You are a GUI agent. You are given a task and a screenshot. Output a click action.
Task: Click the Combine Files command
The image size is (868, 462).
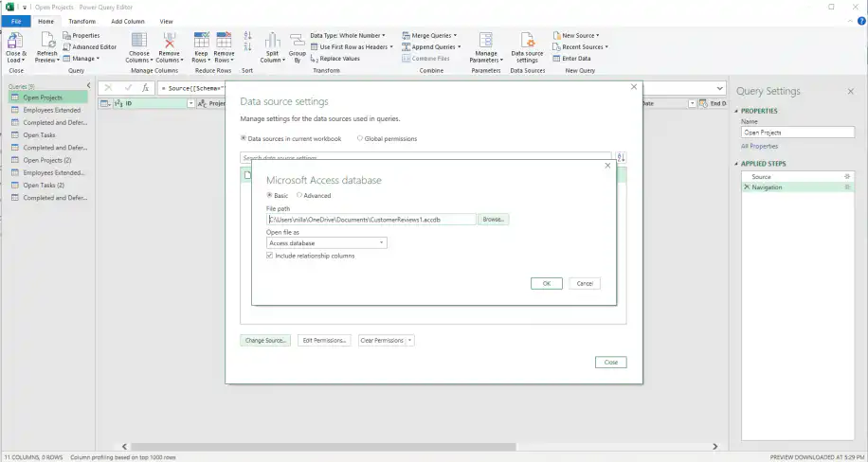pos(425,59)
